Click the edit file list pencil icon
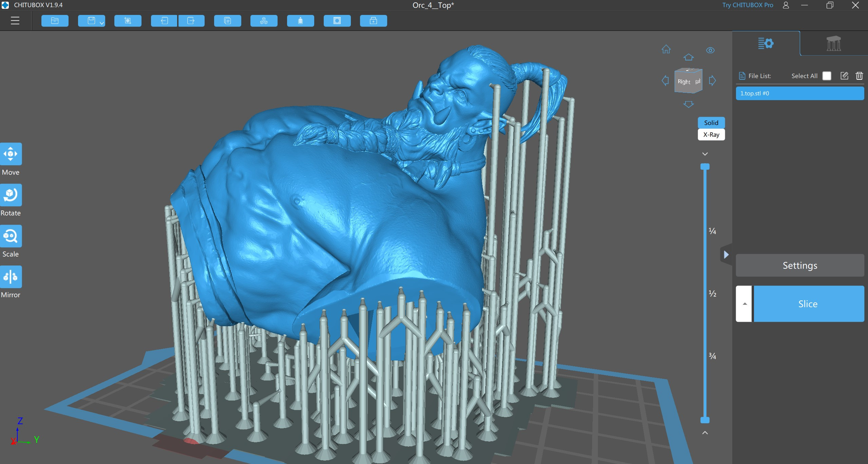The height and width of the screenshot is (464, 868). point(845,76)
